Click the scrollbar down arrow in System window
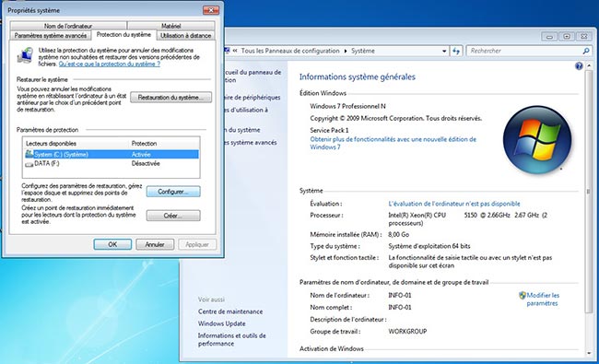The image size is (599, 364). (x=589, y=353)
